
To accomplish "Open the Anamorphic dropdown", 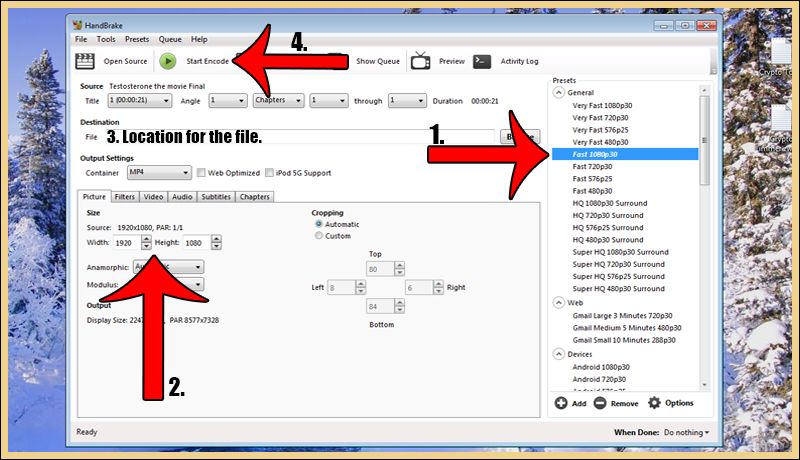I will coord(168,267).
